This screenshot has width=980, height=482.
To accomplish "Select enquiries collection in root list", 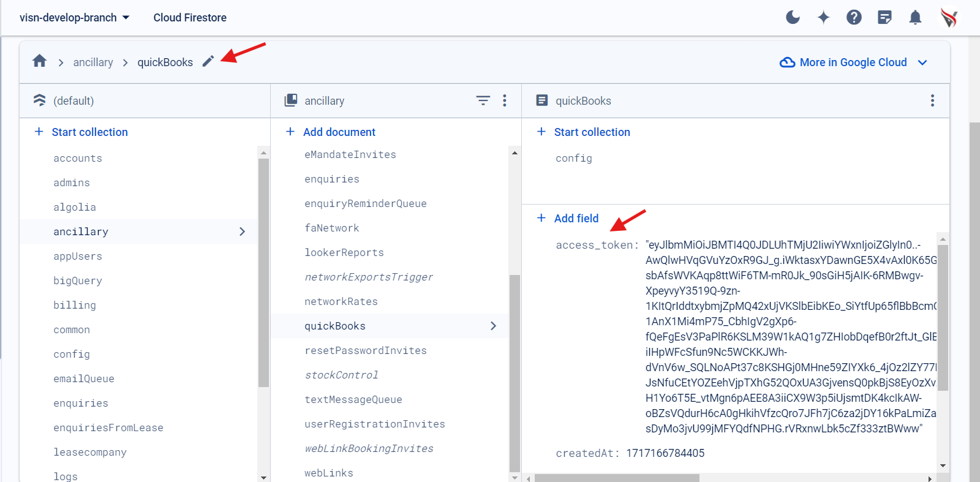I will point(81,403).
